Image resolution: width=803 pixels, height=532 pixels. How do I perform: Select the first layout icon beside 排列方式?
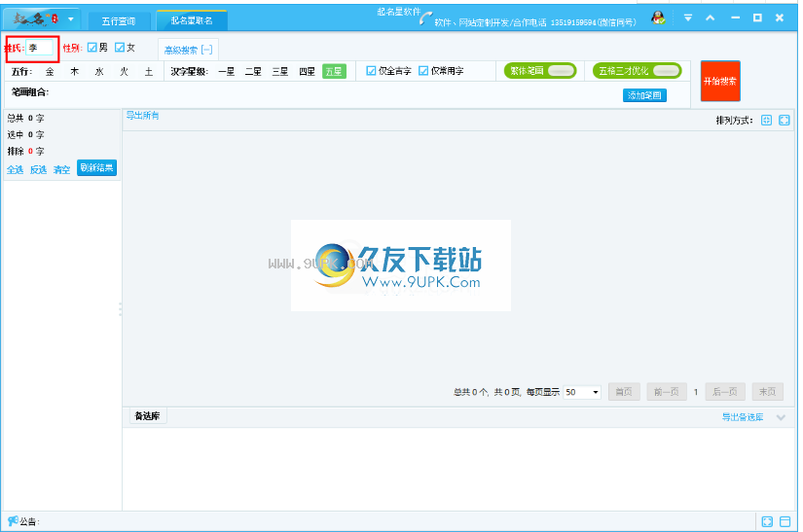pyautogui.click(x=766, y=121)
